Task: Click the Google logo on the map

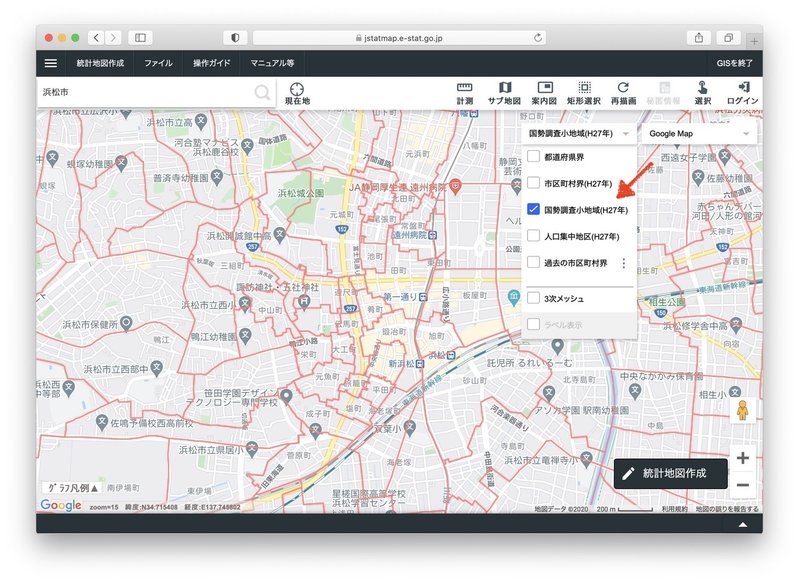Action: tap(61, 505)
